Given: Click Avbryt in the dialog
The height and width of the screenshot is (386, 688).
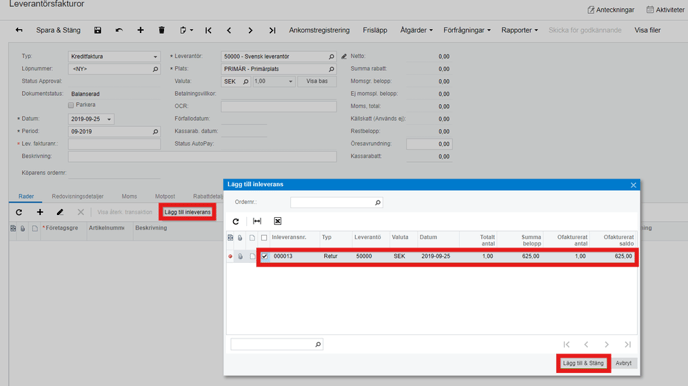Looking at the screenshot, I should 624,364.
